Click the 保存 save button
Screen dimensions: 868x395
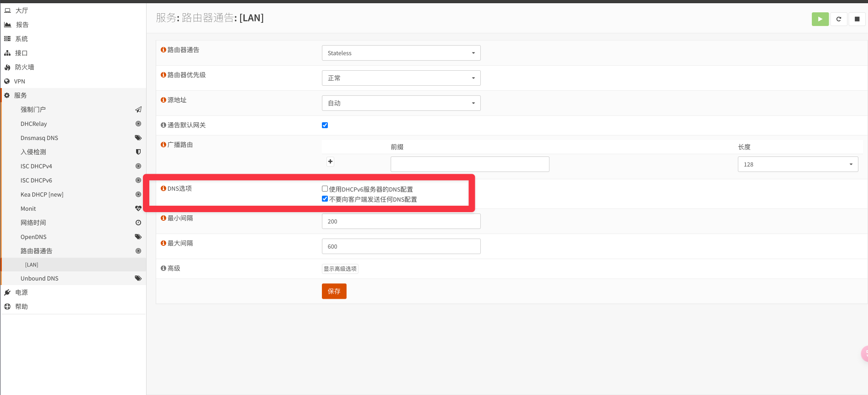[x=334, y=291]
